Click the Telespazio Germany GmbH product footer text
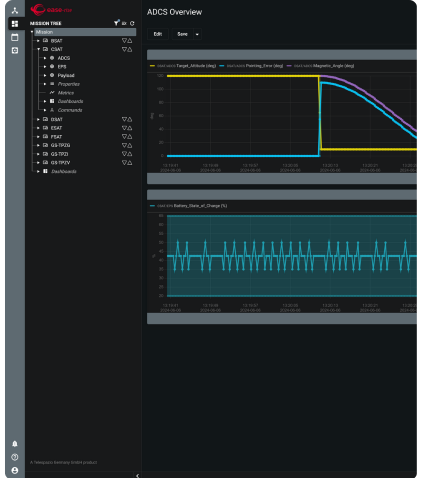This screenshot has height=478, width=421. click(x=63, y=462)
